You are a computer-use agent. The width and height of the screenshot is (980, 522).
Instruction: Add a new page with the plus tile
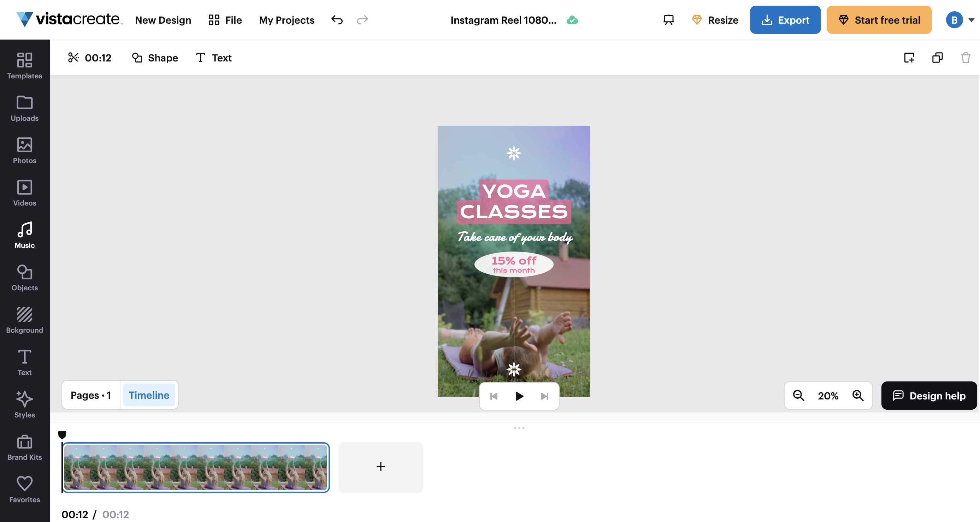381,467
